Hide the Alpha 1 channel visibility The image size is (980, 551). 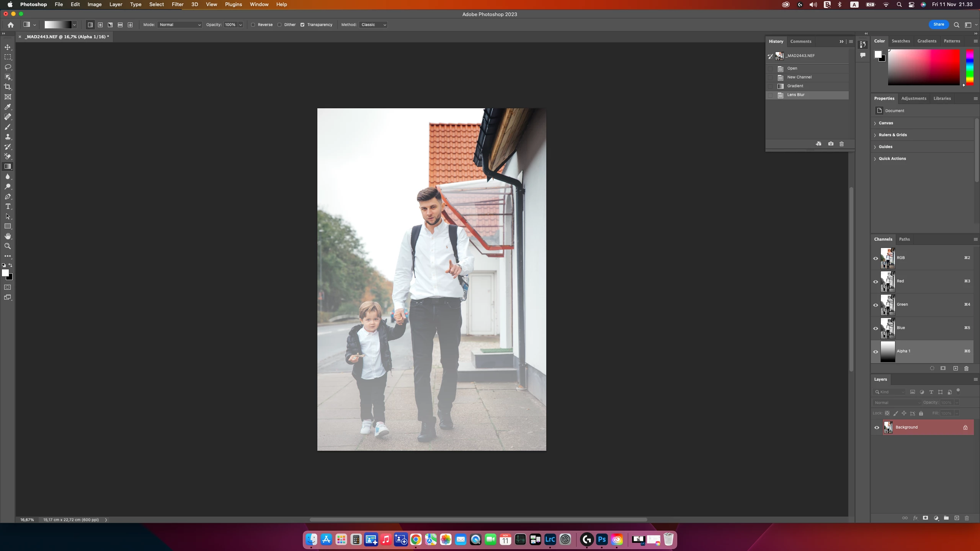coord(875,351)
